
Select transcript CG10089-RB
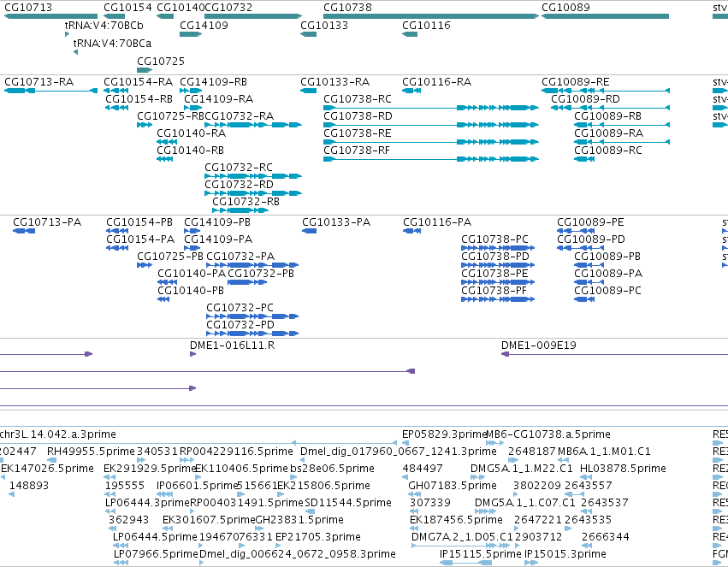coord(607,116)
